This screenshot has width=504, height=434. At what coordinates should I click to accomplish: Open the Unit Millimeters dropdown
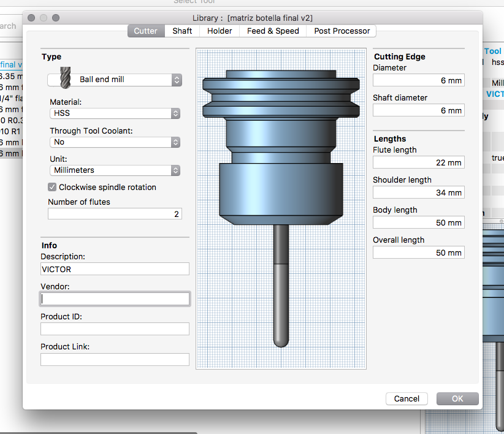pos(115,170)
